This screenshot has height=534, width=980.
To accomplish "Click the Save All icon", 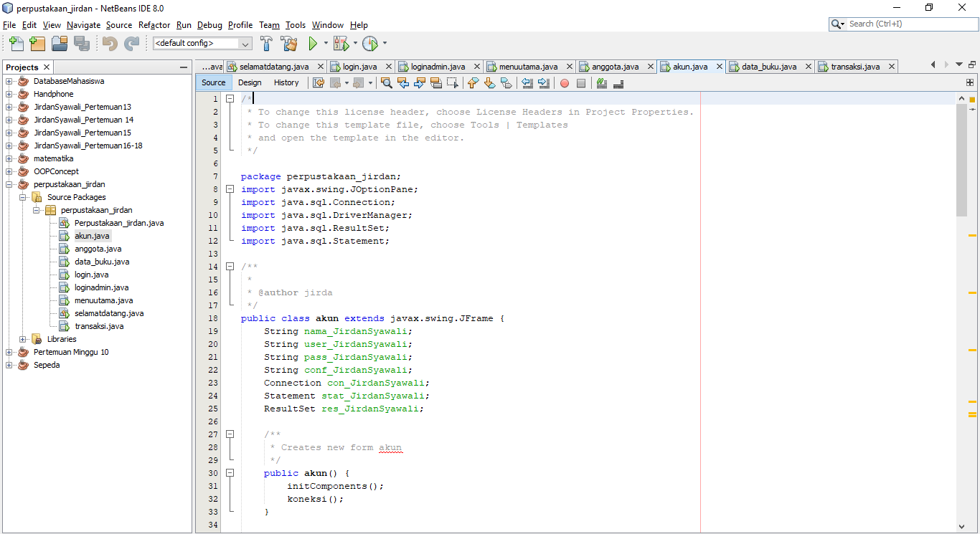I will pos(83,43).
